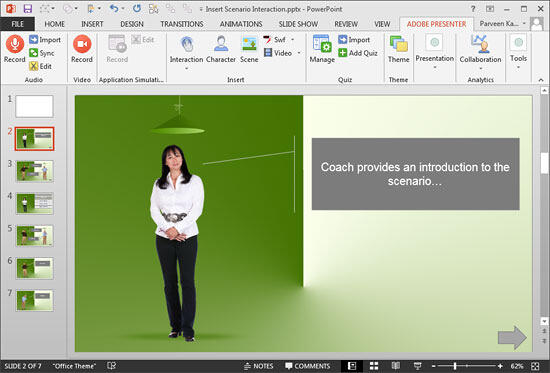Open the Video dropdown arrow

(x=299, y=53)
